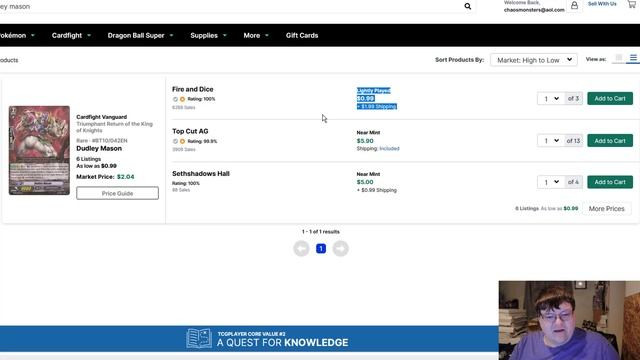Click the A Quest for Knowledge banner
Screen dimensions: 640x360
(x=249, y=339)
